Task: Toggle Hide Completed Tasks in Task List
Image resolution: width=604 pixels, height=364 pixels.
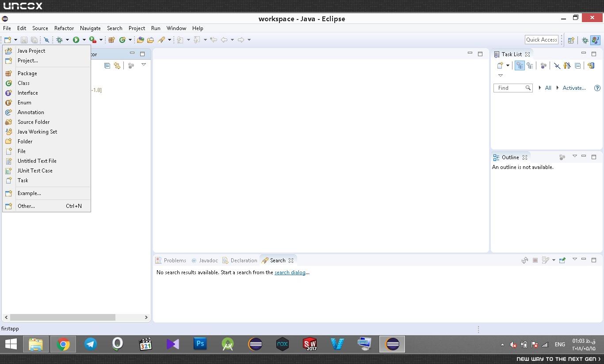Action: click(557, 65)
